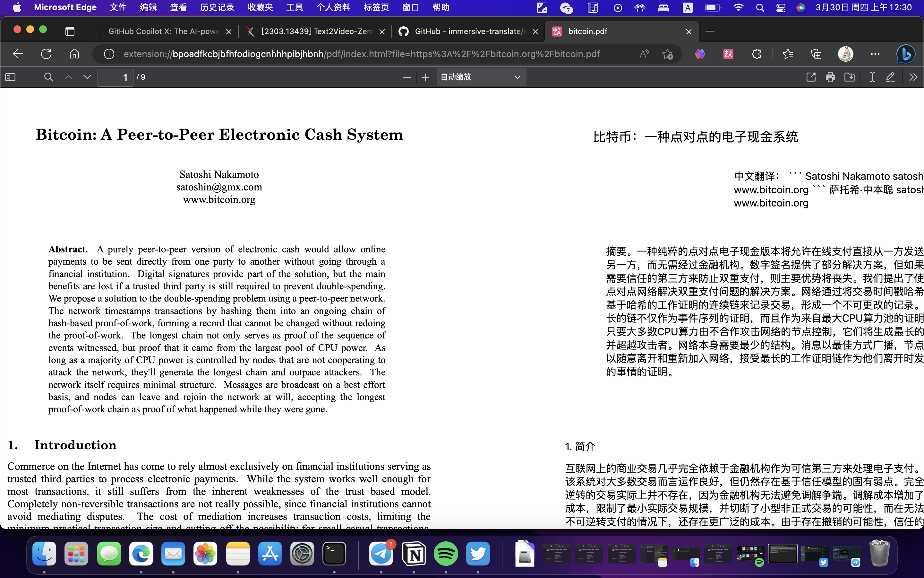
Task: Print the PDF document
Action: coord(830,77)
